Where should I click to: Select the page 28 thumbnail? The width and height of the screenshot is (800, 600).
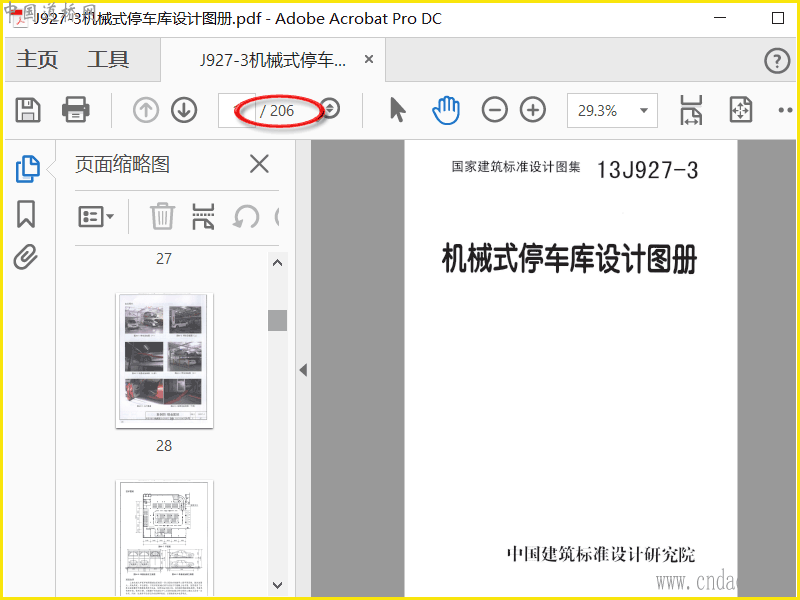click(164, 361)
